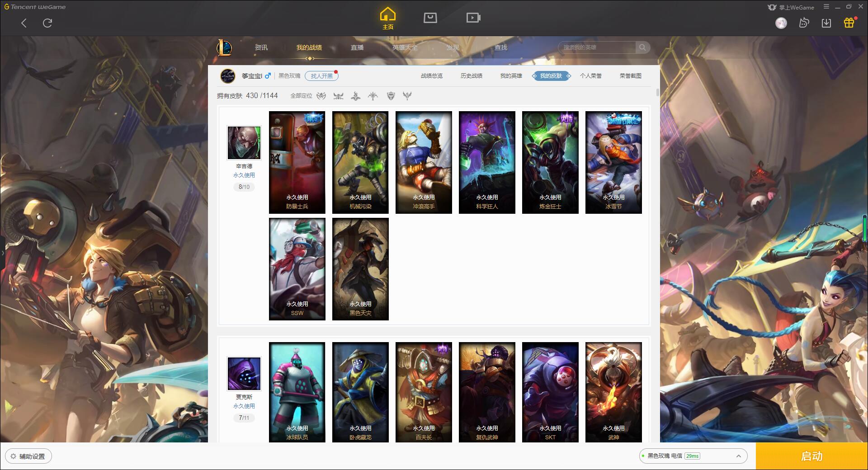868x470 pixels.
Task: Open the SSW skin card
Action: coord(297,269)
